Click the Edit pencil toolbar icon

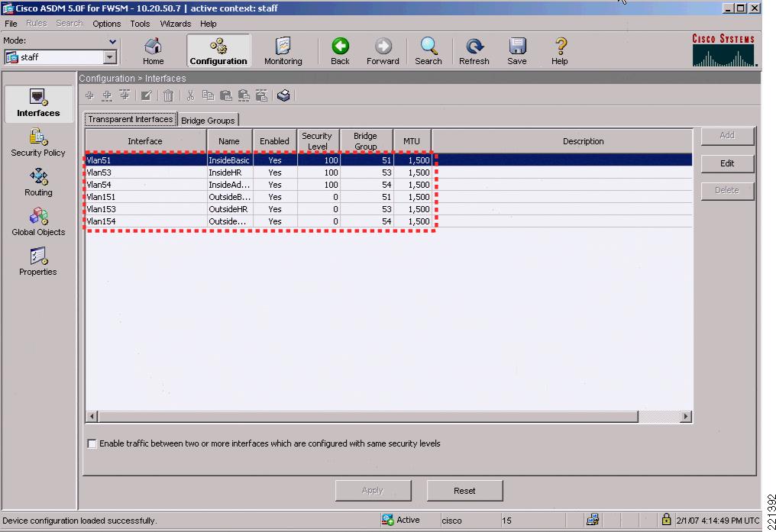146,95
